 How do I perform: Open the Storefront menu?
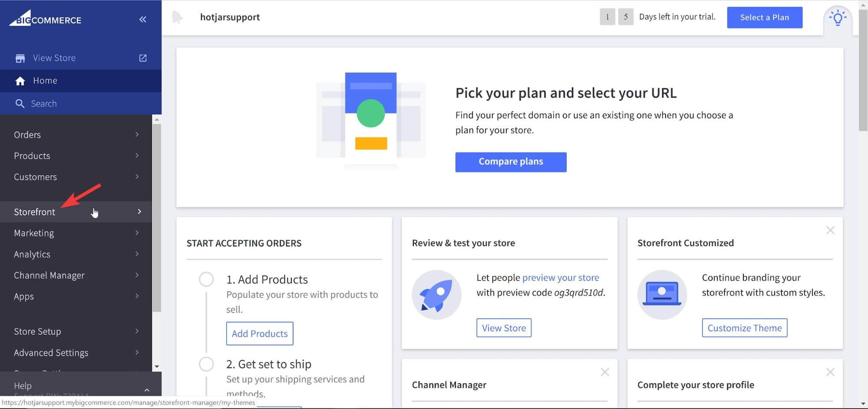click(x=76, y=212)
